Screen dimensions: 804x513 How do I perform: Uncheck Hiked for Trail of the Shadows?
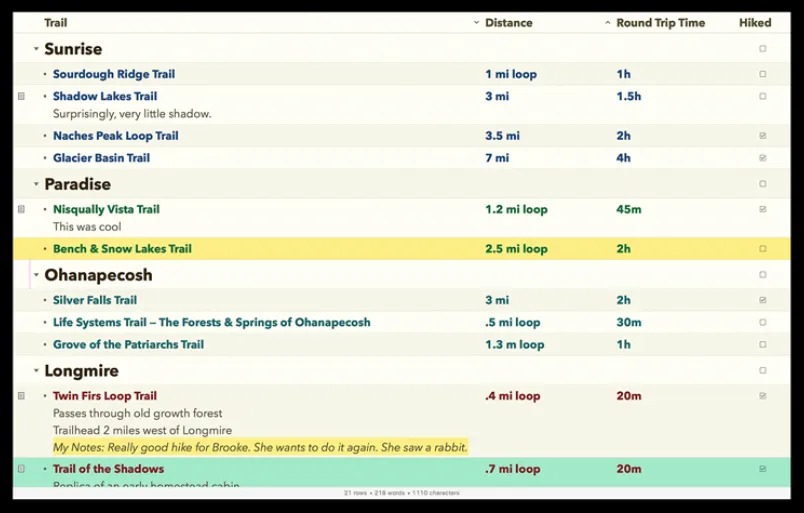click(x=762, y=468)
